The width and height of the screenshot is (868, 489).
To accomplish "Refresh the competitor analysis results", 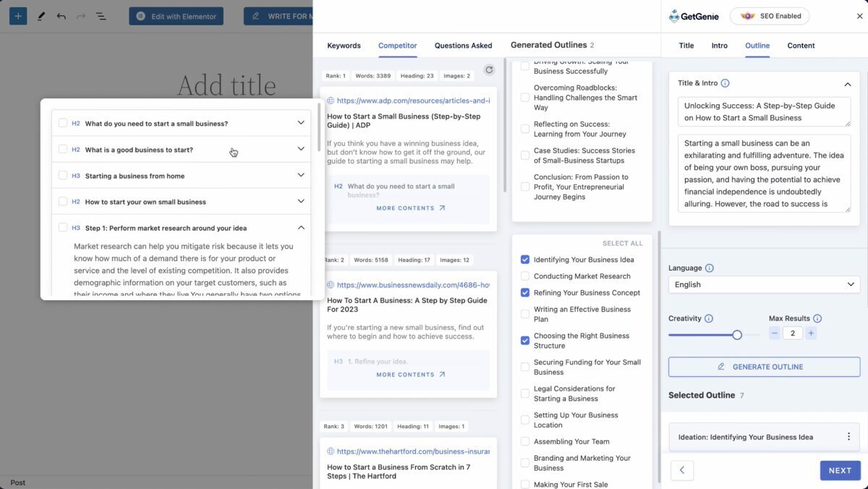I will pos(489,69).
